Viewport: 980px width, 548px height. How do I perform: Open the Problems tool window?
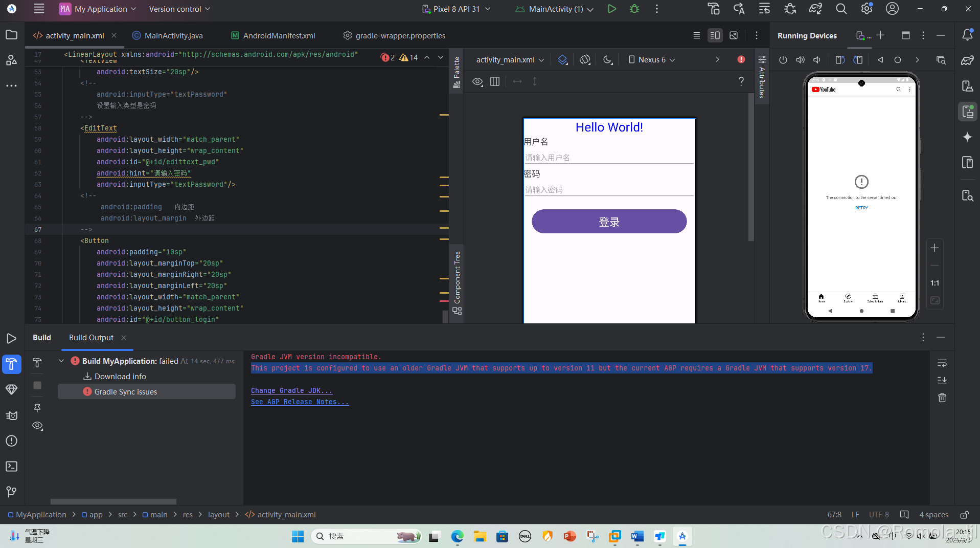click(x=11, y=441)
